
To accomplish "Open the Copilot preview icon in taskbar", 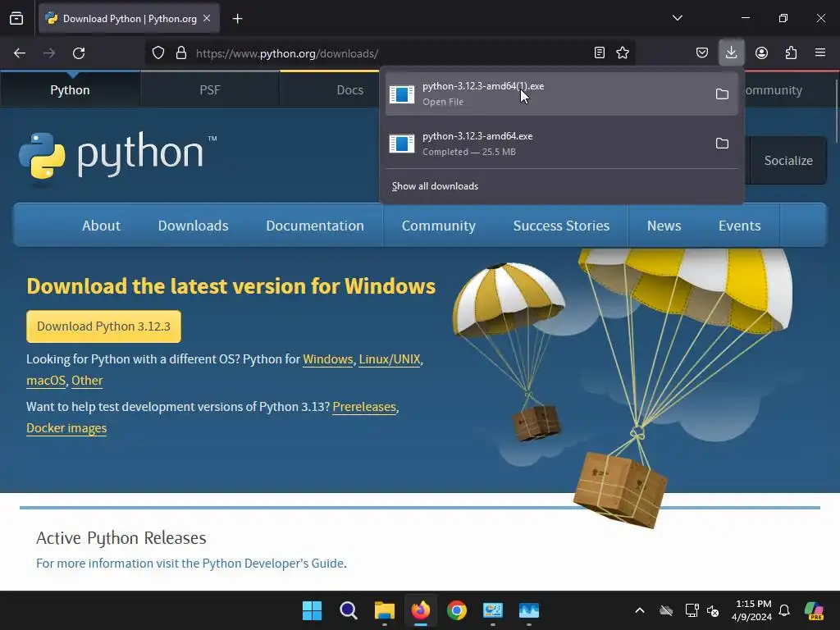I will (x=814, y=610).
